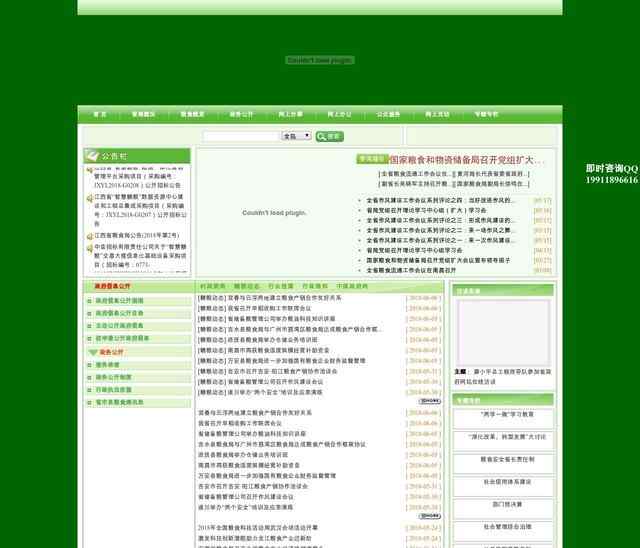Click MORE button under first news list
This screenshot has height=548, width=640.
pos(429,401)
